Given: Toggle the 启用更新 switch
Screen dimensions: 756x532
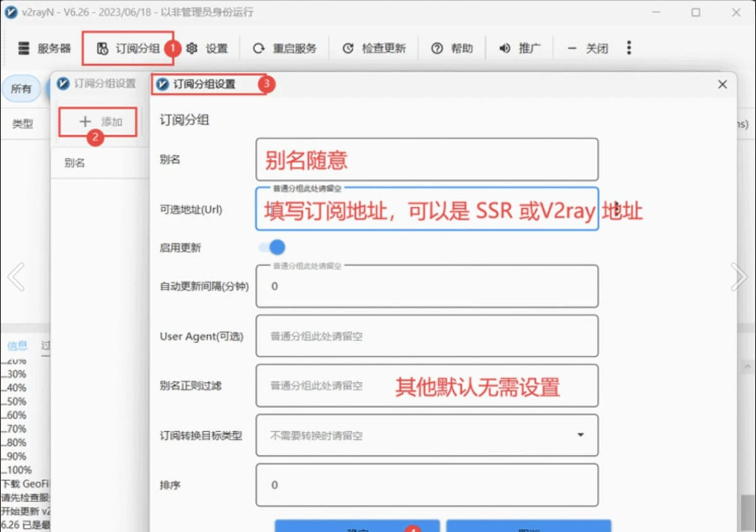Looking at the screenshot, I should (x=272, y=247).
